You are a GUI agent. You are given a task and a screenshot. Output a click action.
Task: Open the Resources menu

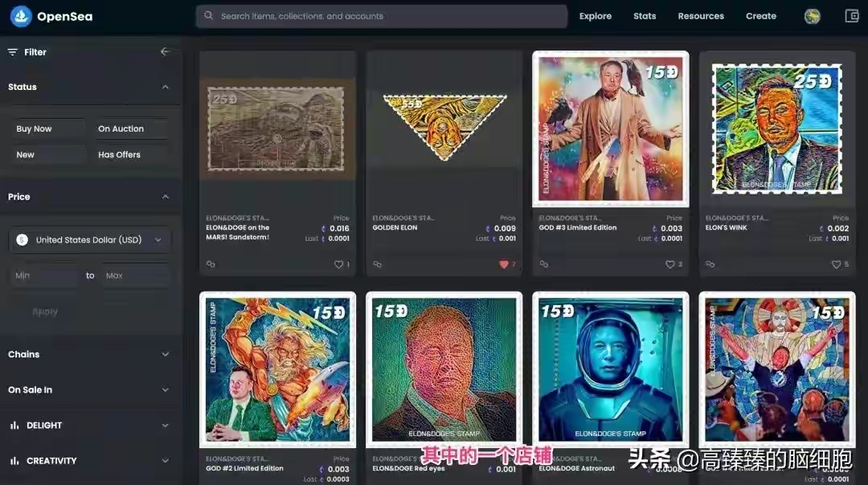pyautogui.click(x=701, y=16)
